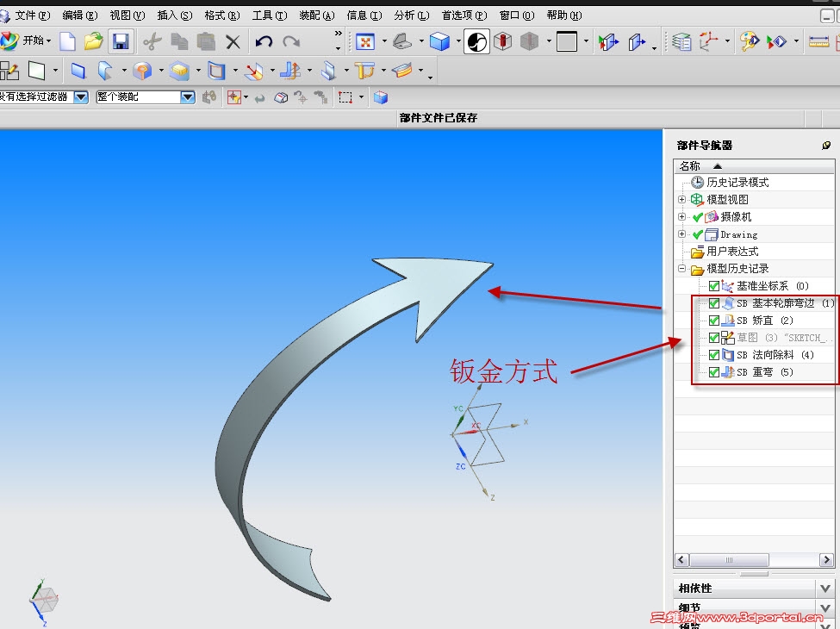Screen dimensions: 840x629
Task: Open the 工具(T) menu
Action: pos(270,16)
